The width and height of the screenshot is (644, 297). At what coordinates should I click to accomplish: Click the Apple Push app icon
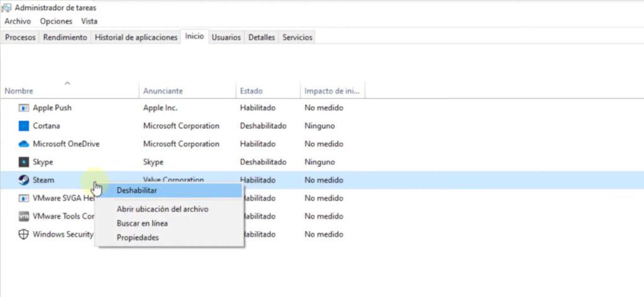[x=24, y=108]
